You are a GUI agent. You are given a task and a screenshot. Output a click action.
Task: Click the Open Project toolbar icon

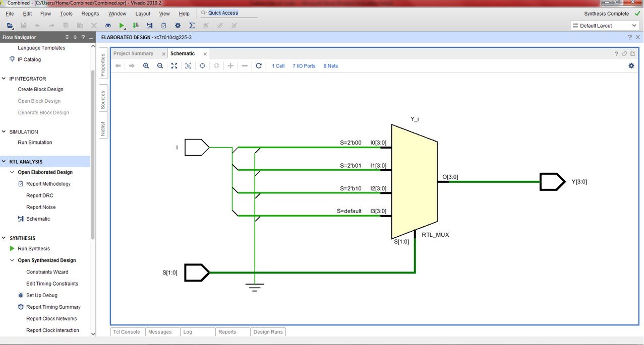[10, 25]
